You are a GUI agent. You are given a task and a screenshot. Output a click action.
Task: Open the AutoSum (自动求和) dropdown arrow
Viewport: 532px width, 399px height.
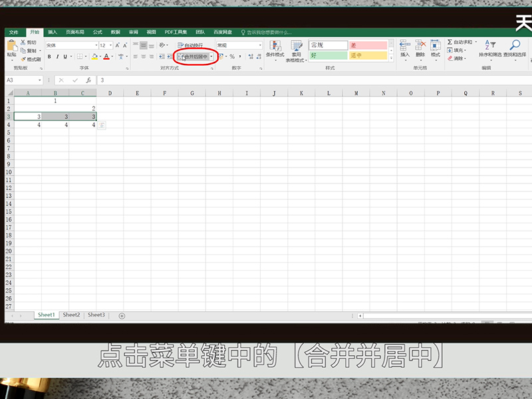[476, 42]
